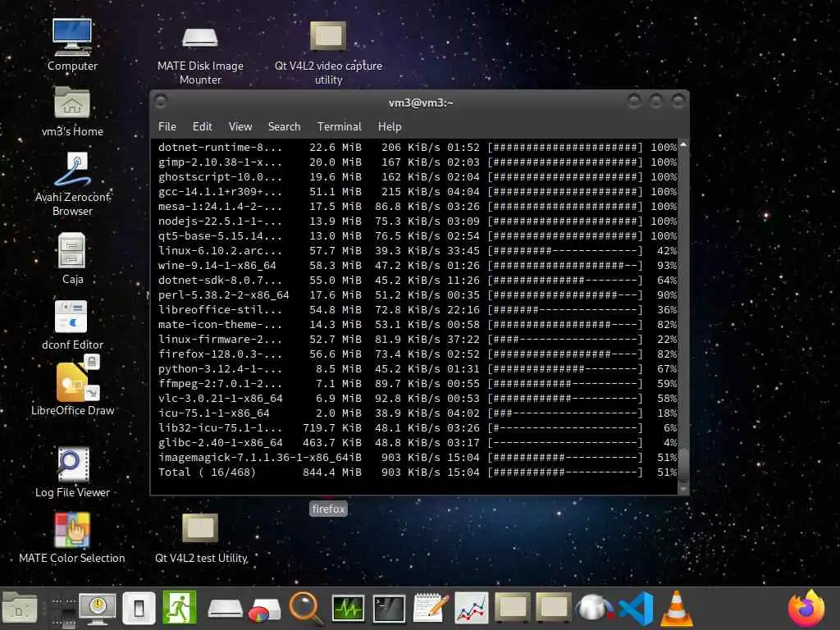
Task: Click the ghostscript-10.0 package line
Action: 418,177
